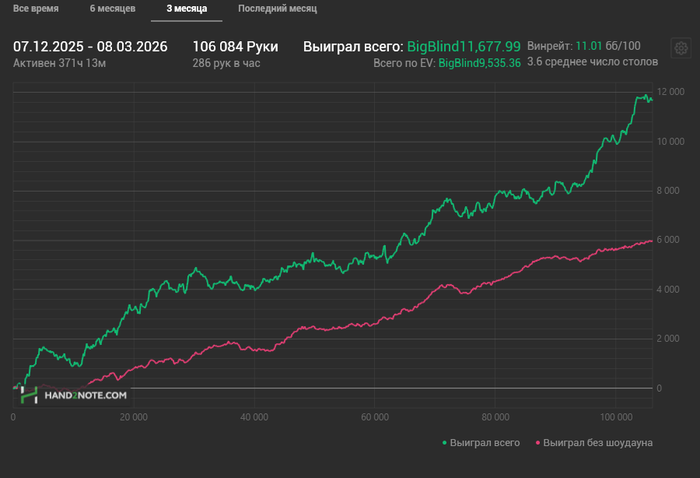Click the 20 000 x-axis label
This screenshot has width=700, height=478.
coord(133,417)
